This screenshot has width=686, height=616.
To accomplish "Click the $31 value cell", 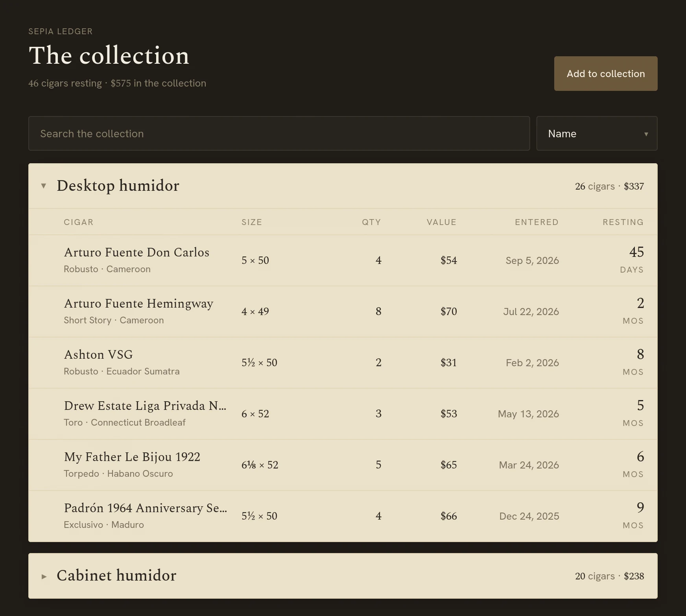I will tap(448, 363).
